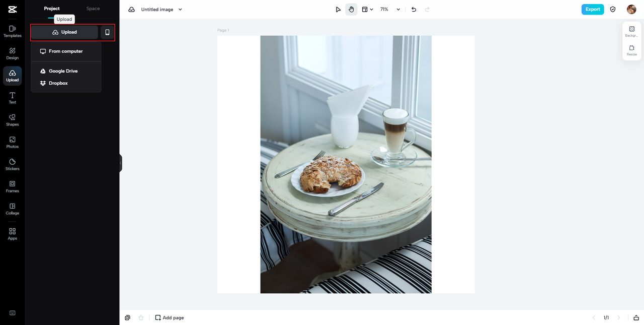Screen dimensions: 644x325
Task: Undo the last action
Action: coord(414,10)
